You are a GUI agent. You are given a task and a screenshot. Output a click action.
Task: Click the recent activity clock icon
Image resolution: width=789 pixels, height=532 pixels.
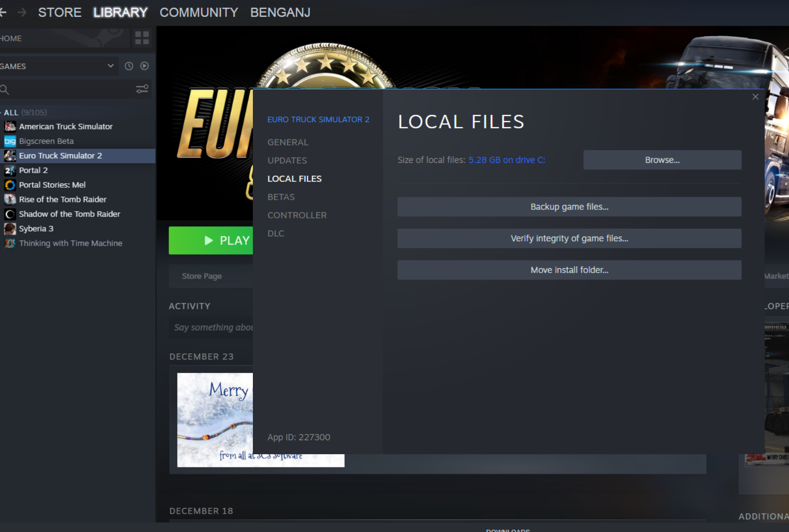(129, 66)
